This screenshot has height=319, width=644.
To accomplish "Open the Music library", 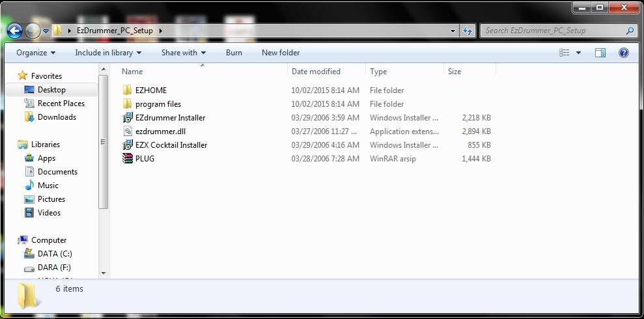I will pos(48,186).
